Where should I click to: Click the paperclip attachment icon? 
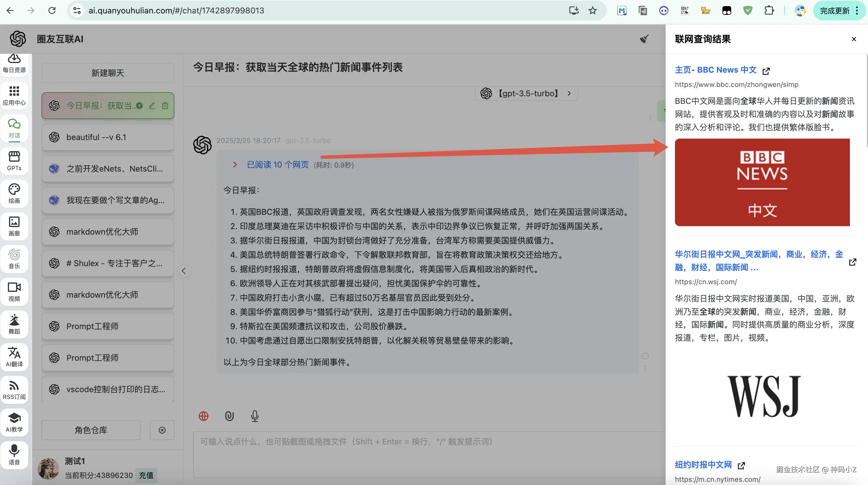229,416
